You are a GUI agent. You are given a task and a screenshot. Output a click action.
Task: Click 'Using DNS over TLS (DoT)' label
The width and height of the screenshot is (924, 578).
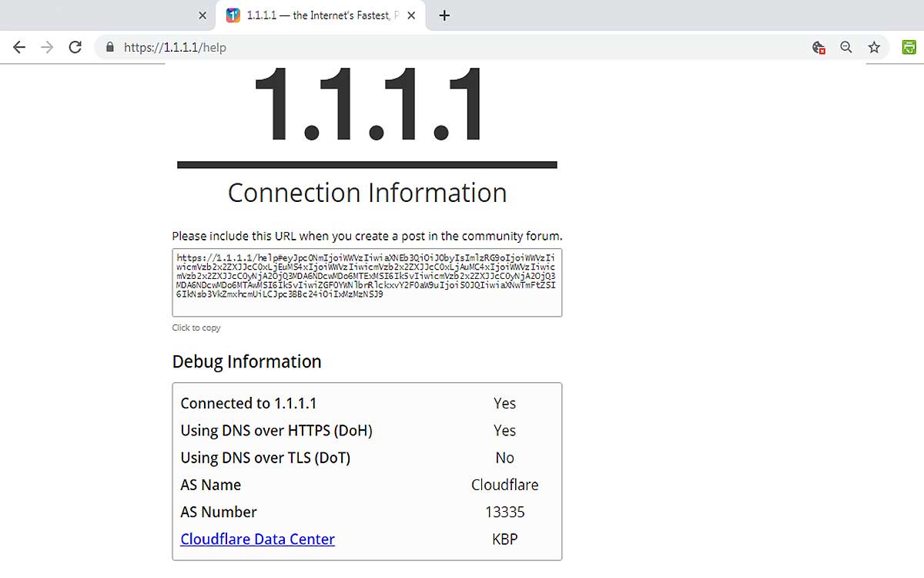266,458
